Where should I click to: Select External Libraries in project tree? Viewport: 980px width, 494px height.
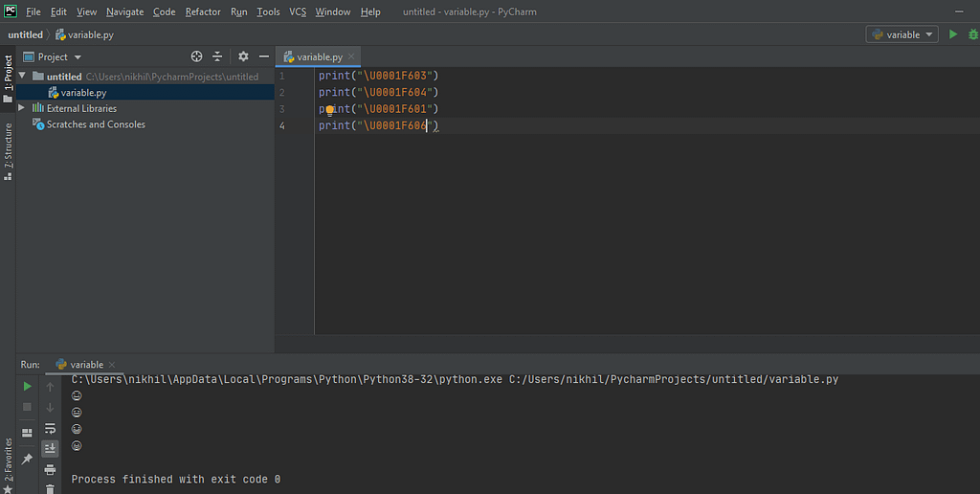(81, 108)
